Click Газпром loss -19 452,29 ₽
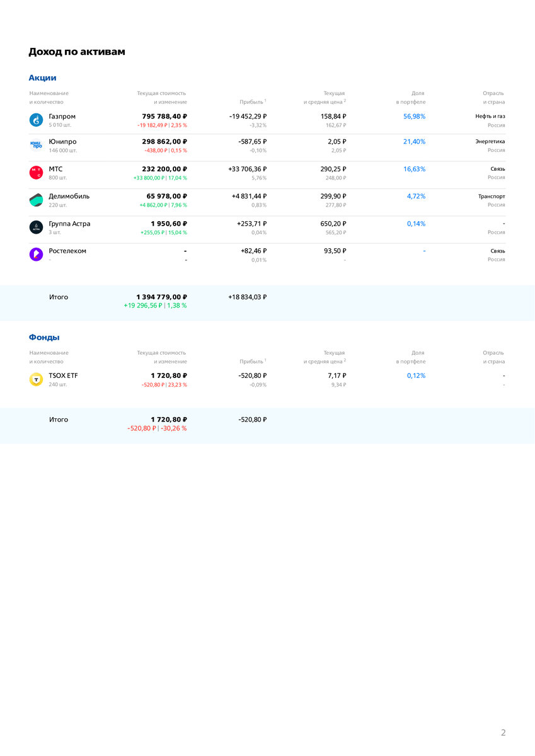535x756 pixels. [x=248, y=117]
